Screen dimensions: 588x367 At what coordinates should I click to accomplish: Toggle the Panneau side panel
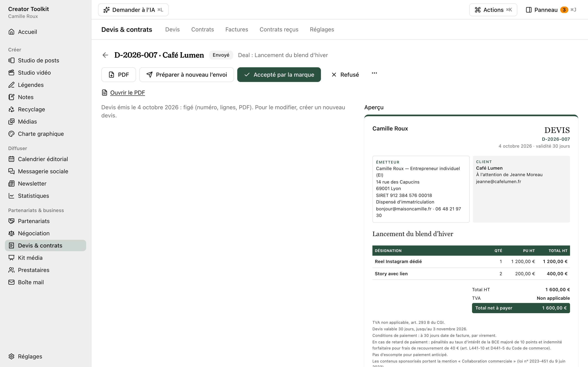tap(551, 10)
